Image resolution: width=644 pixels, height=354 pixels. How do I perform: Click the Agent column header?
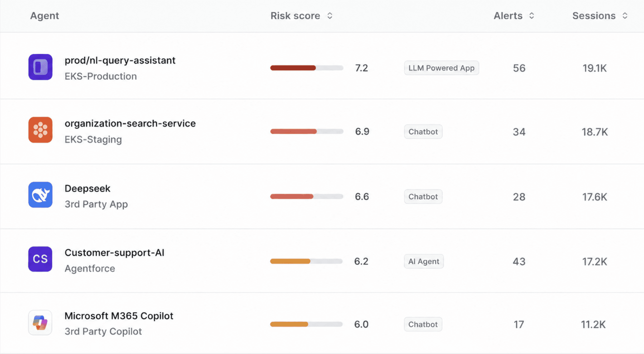click(x=44, y=16)
